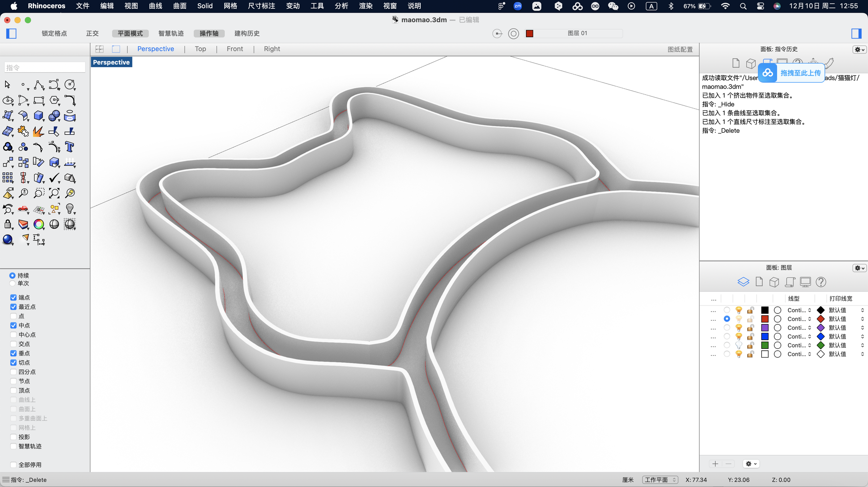Uncheck the 端点 object snap
868x487 pixels.
(x=13, y=298)
